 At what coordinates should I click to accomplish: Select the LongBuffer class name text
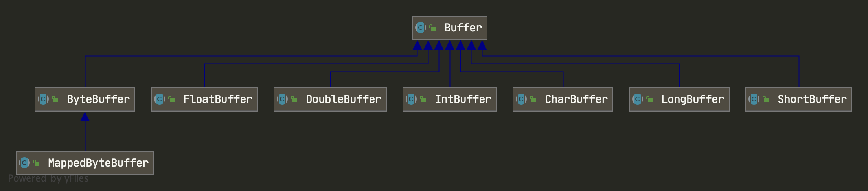pyautogui.click(x=692, y=99)
